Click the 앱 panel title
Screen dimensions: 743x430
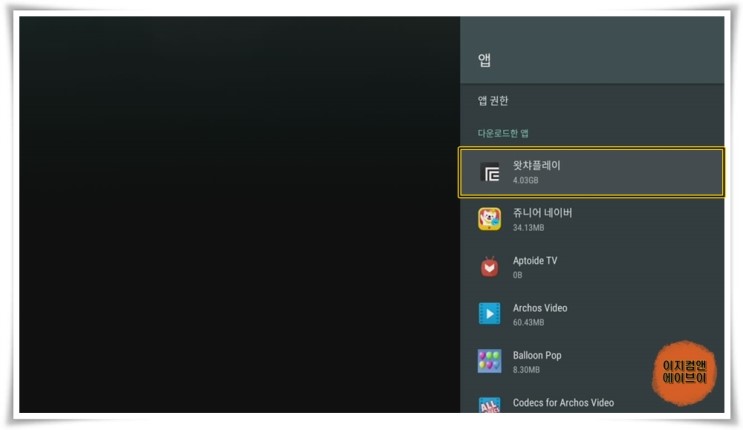point(484,60)
